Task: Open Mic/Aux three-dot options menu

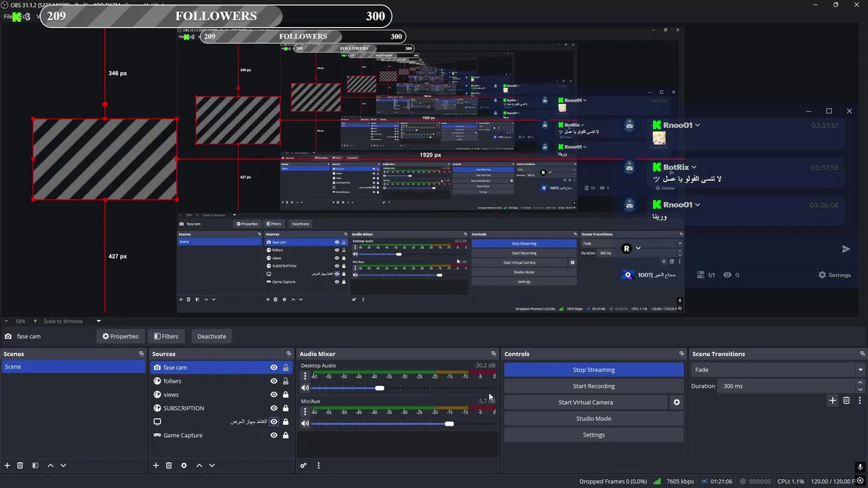Action: pyautogui.click(x=304, y=411)
